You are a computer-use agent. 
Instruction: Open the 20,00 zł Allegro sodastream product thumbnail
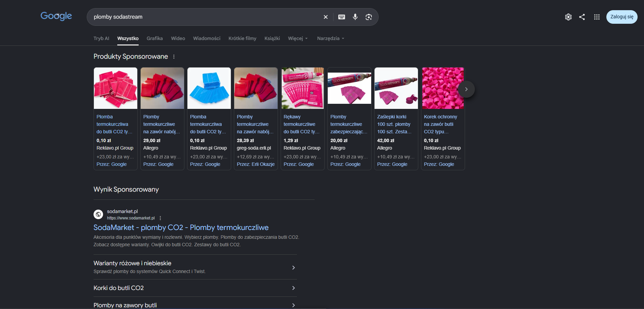click(349, 88)
